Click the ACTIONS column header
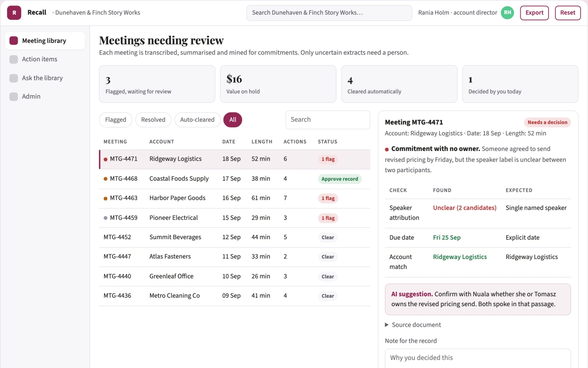The image size is (588, 368). coord(295,142)
